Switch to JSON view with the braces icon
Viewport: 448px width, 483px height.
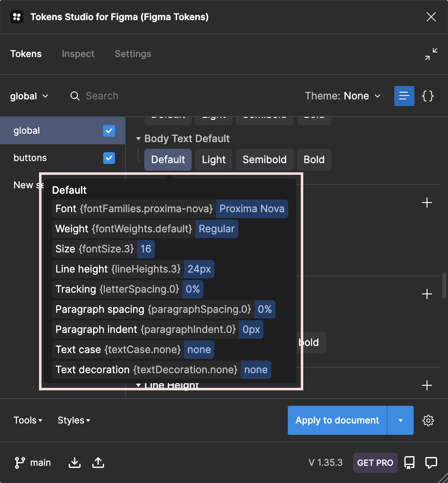pos(428,96)
